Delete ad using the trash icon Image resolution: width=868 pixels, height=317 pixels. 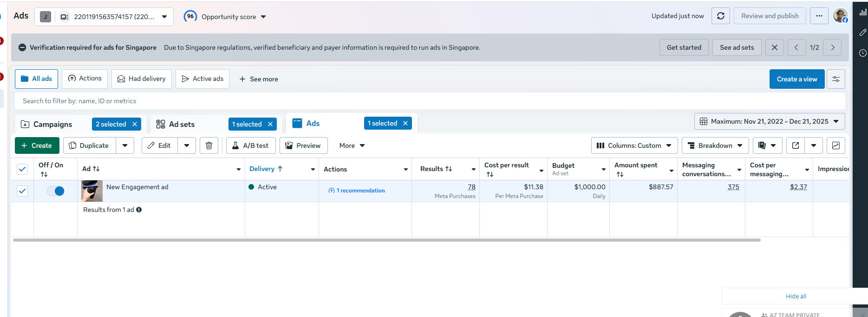(209, 145)
